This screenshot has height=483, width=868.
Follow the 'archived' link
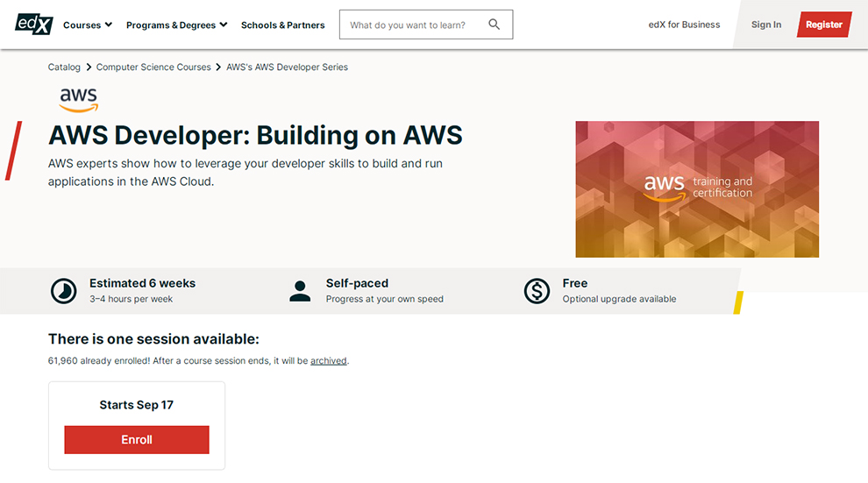[328, 361]
